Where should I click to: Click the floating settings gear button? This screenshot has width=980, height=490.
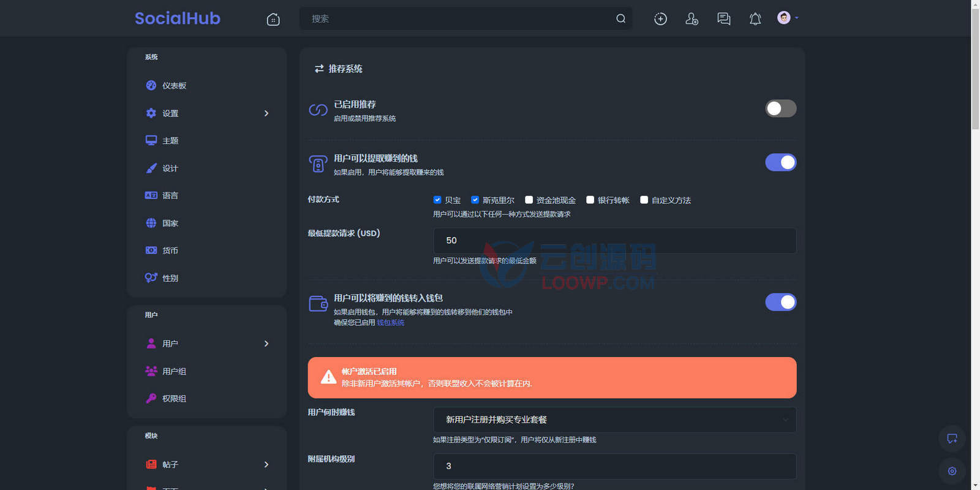click(x=952, y=471)
